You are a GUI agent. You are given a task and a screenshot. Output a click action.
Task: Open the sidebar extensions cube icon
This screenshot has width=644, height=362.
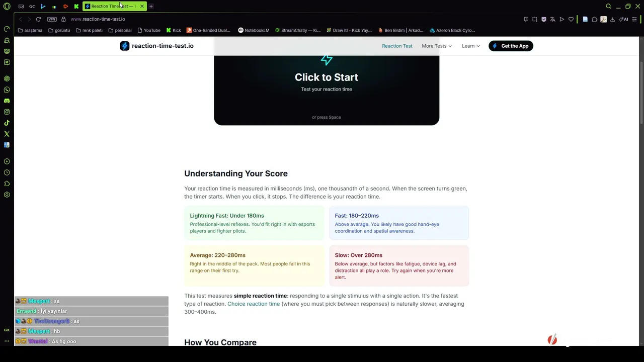(x=7, y=184)
